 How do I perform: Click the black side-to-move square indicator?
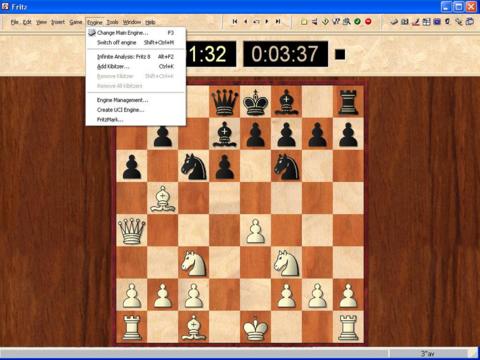[x=340, y=54]
